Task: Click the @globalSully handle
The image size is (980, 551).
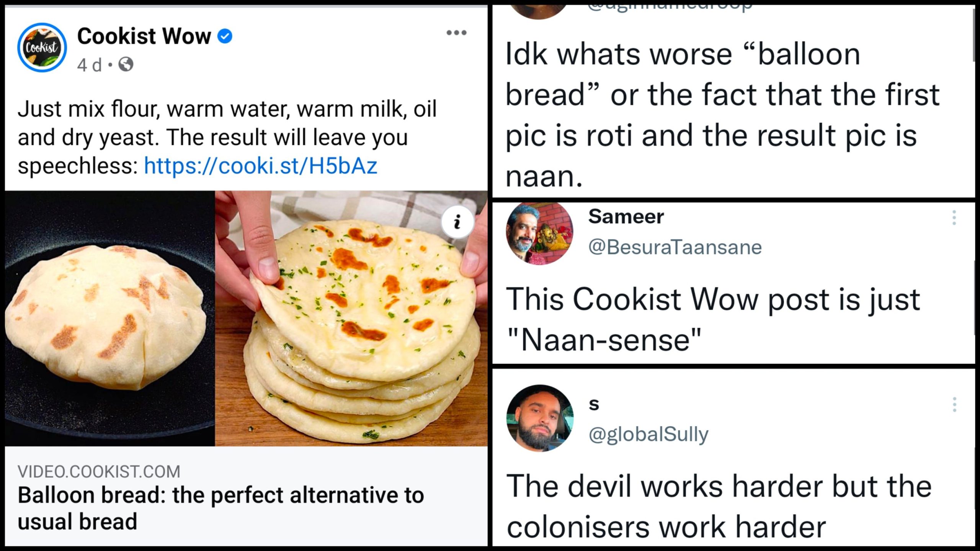Action: tap(648, 434)
